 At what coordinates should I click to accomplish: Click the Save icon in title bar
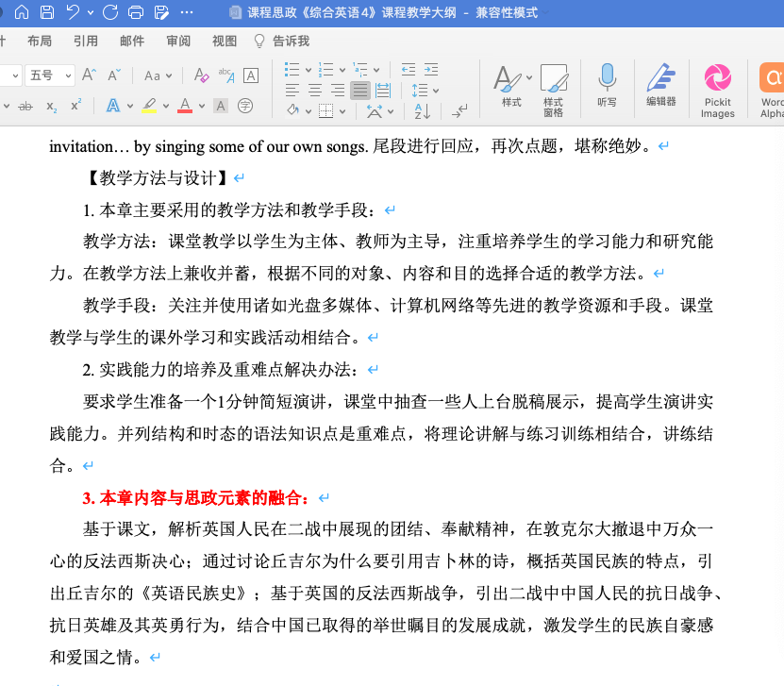(x=45, y=12)
